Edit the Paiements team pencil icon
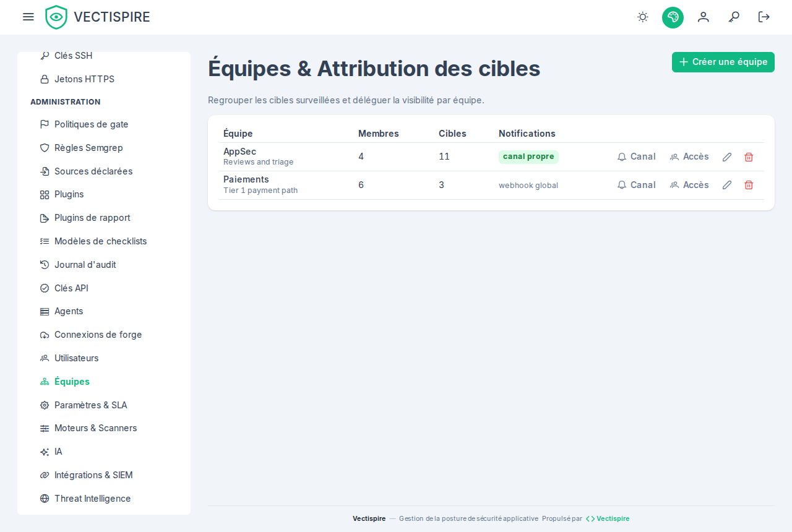Screen dimensions: 792x532 (x=727, y=185)
